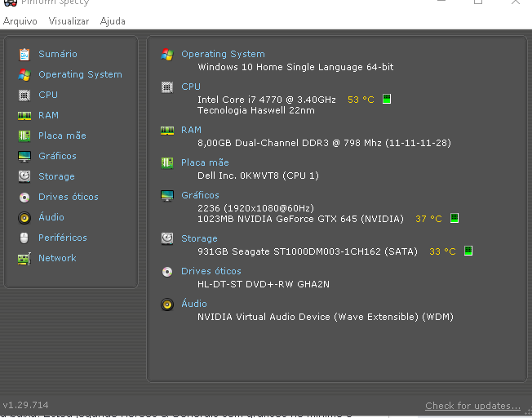The width and height of the screenshot is (532, 418).
Task: Click the Áudio speaker icon in sidebar
Action: 24,218
